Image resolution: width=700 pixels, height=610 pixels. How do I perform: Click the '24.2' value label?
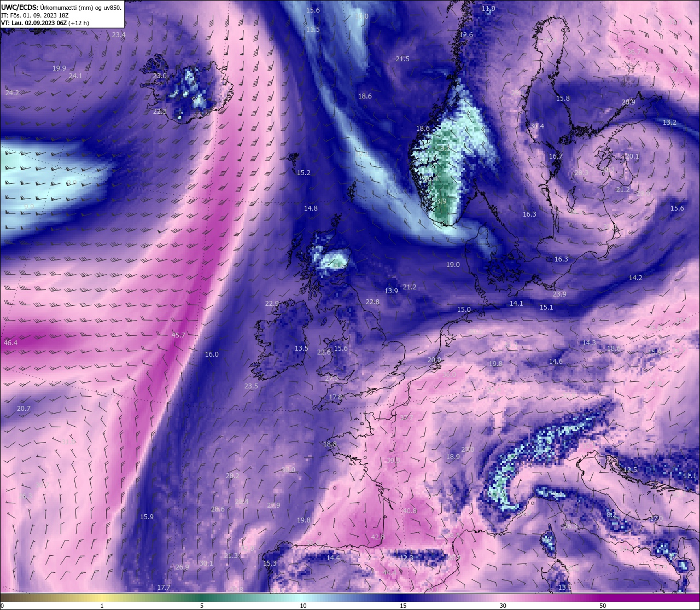pos(12,93)
